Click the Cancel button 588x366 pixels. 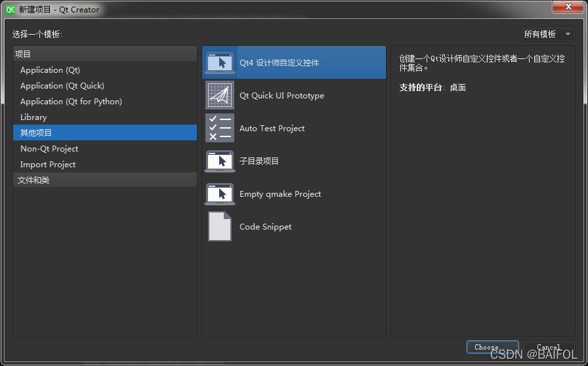[x=549, y=347]
